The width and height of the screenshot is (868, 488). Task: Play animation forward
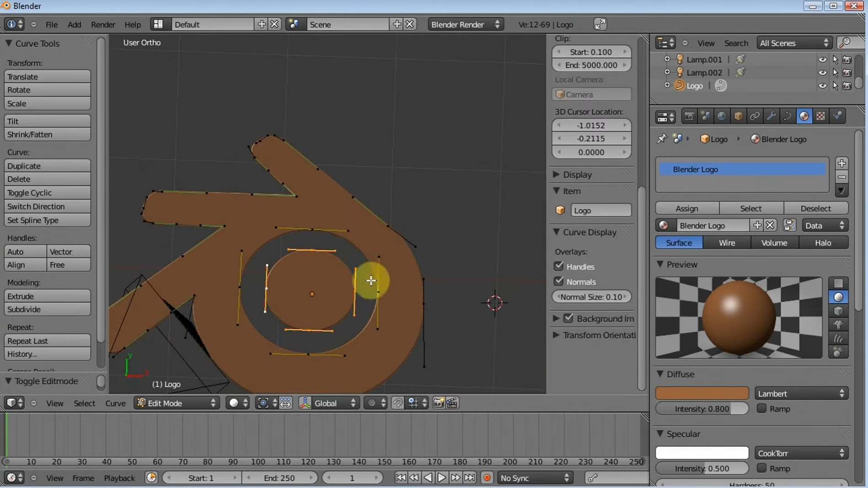(442, 478)
